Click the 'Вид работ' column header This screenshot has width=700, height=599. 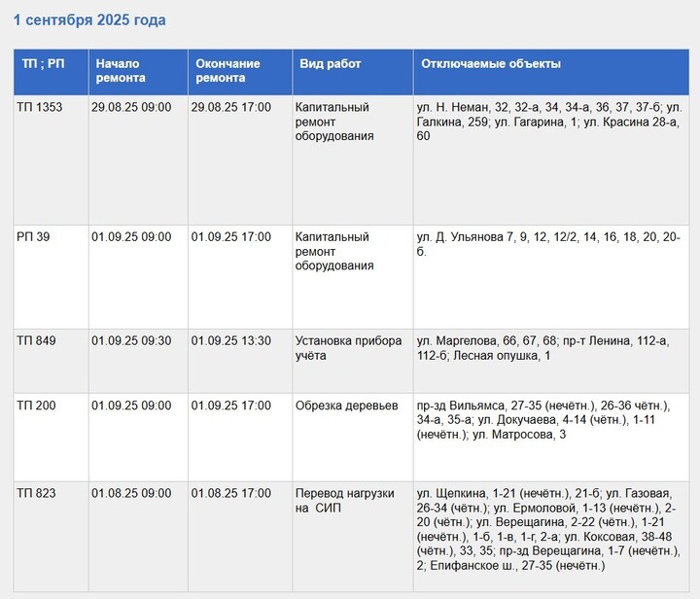pyautogui.click(x=353, y=72)
